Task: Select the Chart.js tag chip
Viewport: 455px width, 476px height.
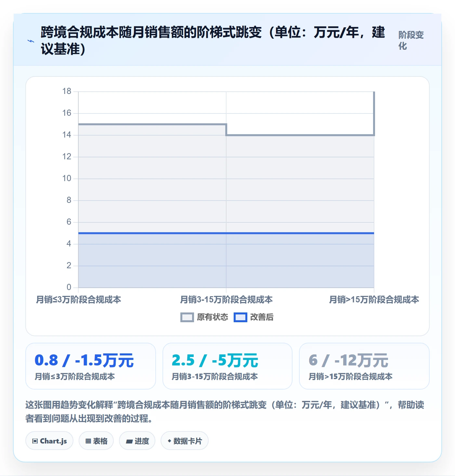Action: click(49, 441)
